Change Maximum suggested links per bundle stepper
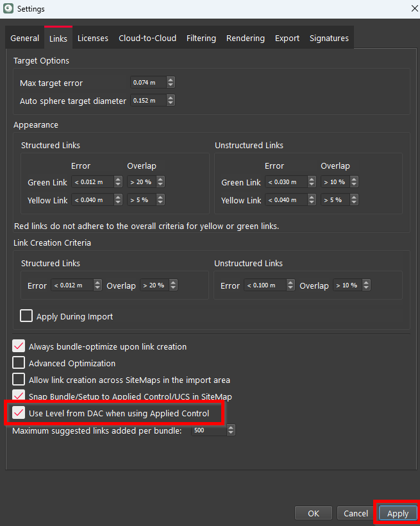 (x=231, y=430)
